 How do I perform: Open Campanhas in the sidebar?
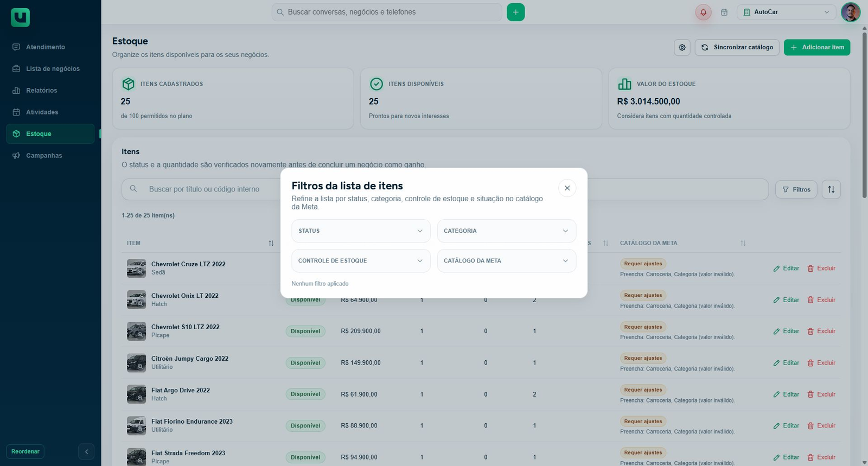coord(50,156)
